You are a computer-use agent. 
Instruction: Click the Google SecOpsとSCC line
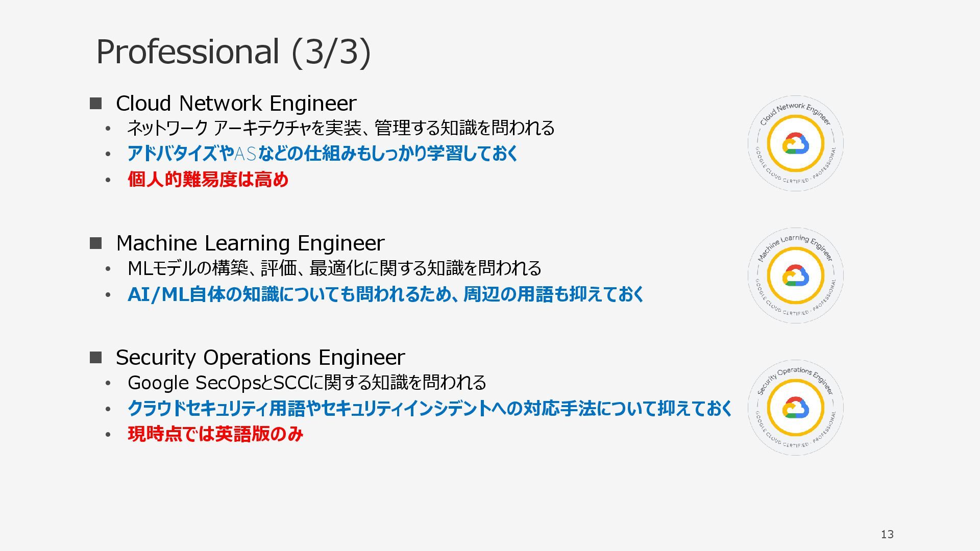(307, 382)
